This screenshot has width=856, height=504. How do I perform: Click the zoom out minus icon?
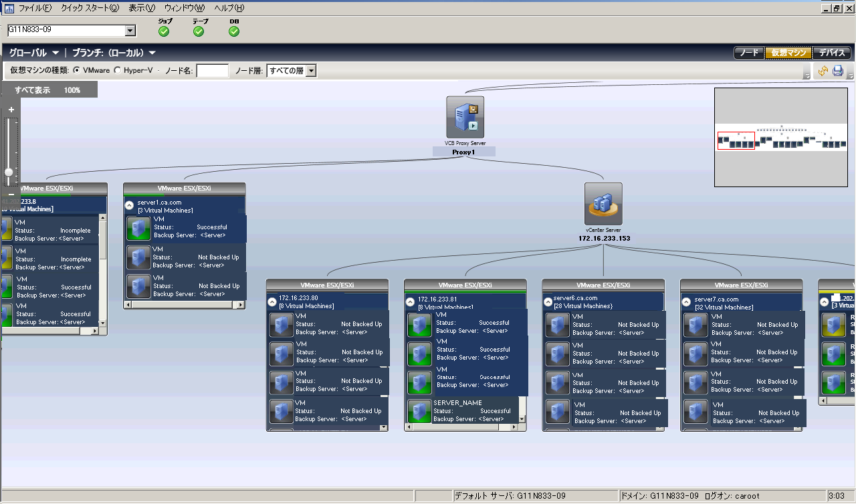(x=11, y=194)
